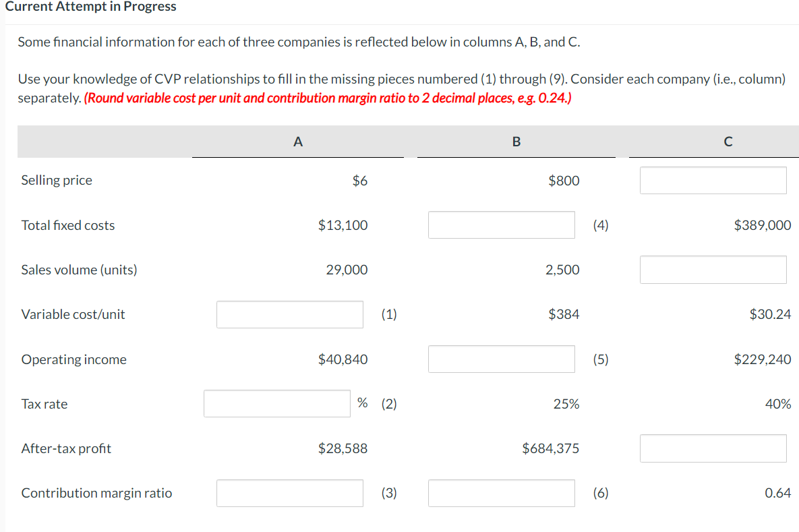Select the column header A
799x532 pixels.
(x=297, y=142)
